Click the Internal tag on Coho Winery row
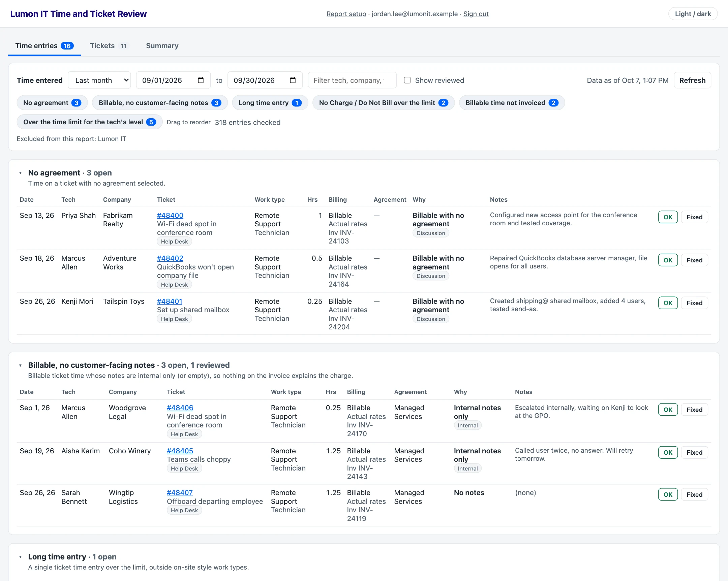This screenshot has height=581, width=728. click(x=468, y=469)
